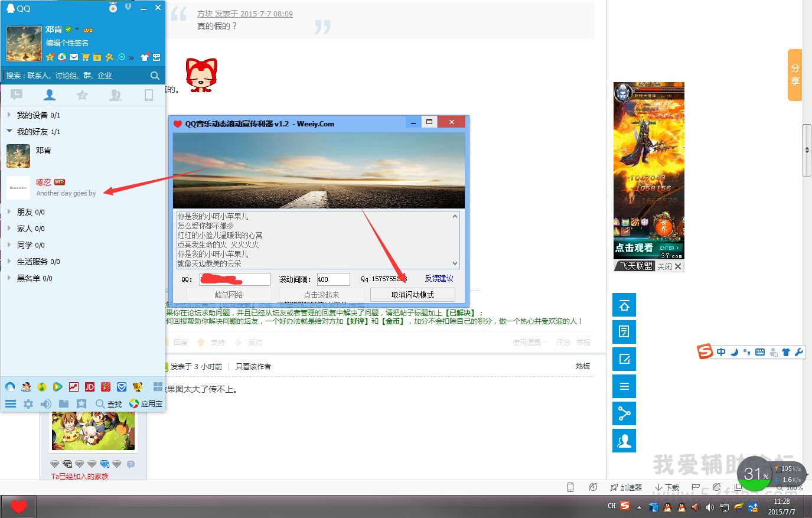Click the 滚动间隔 interval input field
812x518 pixels.
[333, 279]
